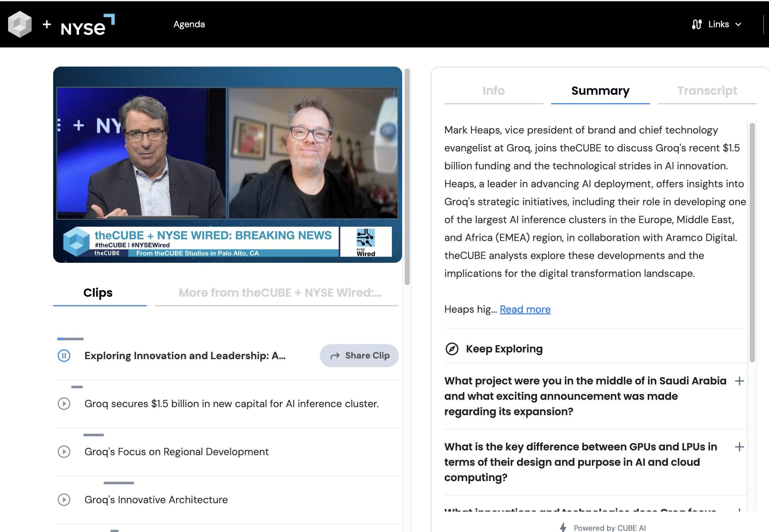Click the Share Clip button
The image size is (769, 532).
(x=359, y=356)
